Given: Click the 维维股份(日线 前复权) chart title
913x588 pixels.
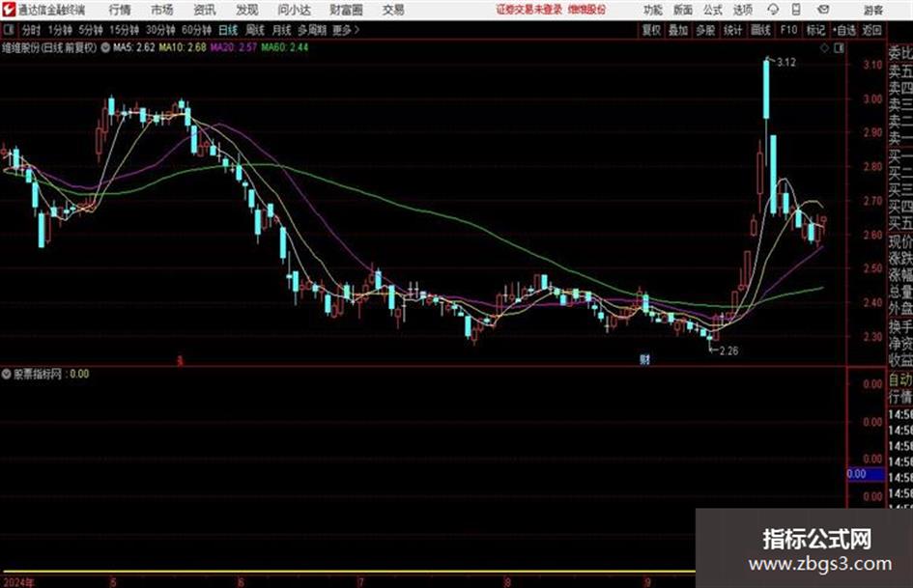Looking at the screenshot, I should [x=49, y=47].
